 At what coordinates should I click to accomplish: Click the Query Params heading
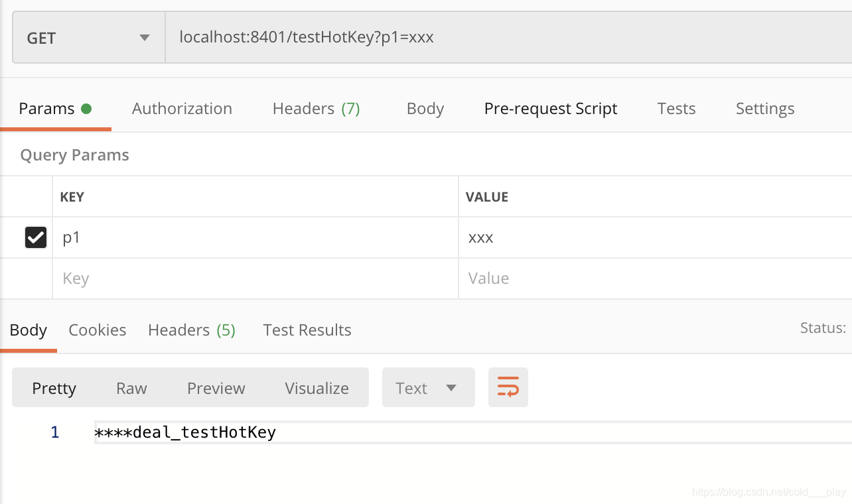pyautogui.click(x=75, y=155)
